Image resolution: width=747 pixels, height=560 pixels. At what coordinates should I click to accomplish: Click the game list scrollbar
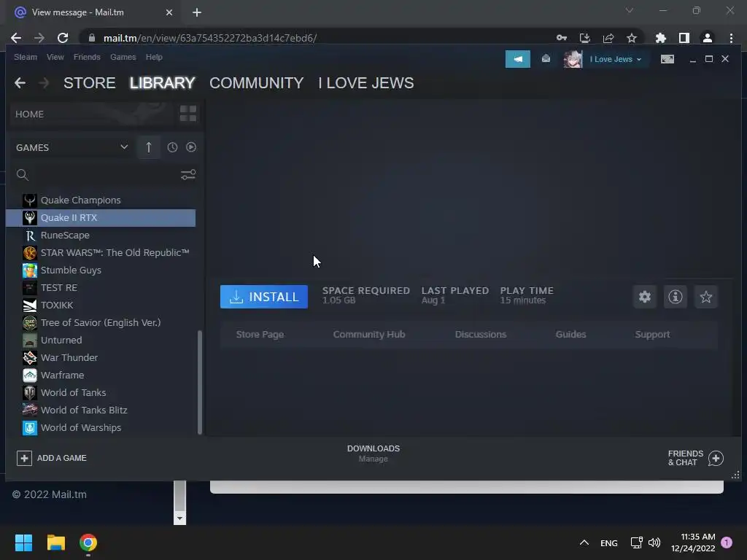point(200,382)
